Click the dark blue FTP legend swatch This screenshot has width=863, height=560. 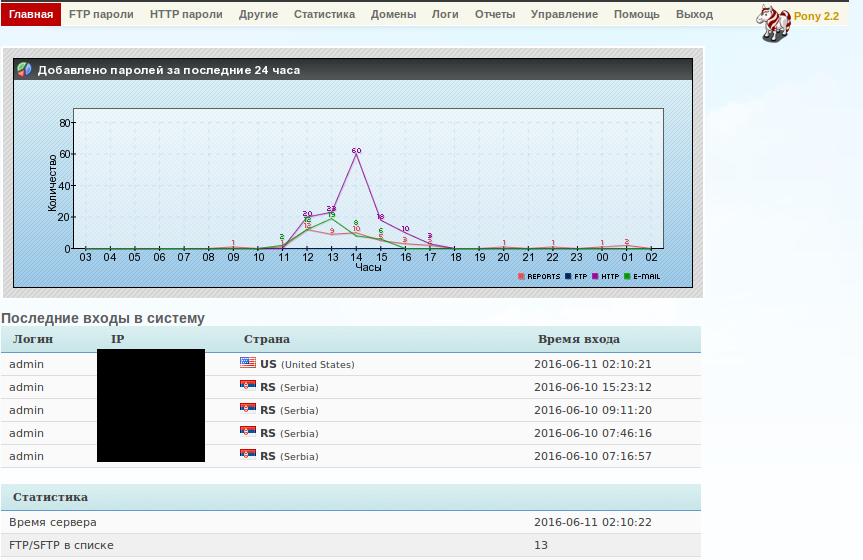(x=568, y=276)
